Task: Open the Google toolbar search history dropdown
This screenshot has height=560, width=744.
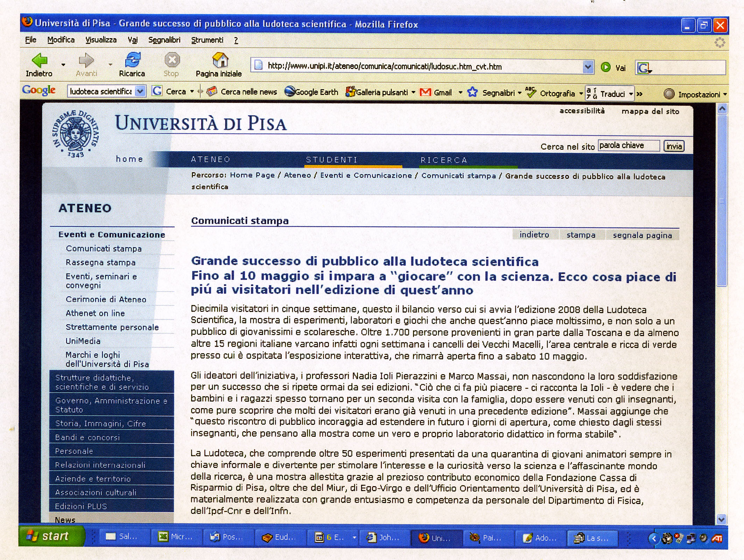Action: (x=140, y=91)
